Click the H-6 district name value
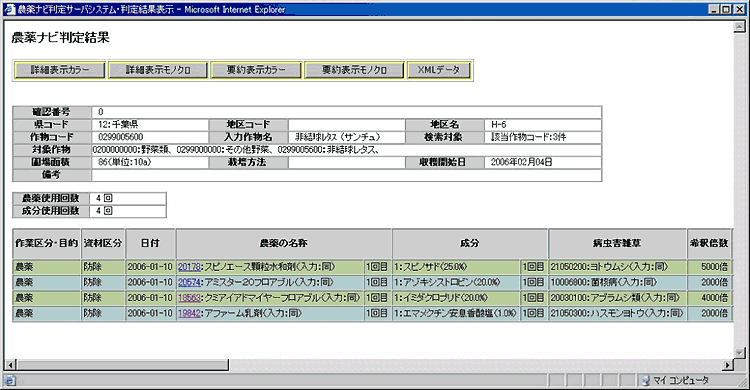 [x=499, y=124]
